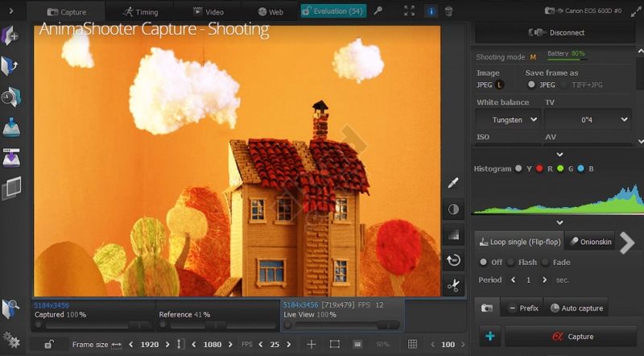Click the crosshair center guide icon

tap(312, 344)
